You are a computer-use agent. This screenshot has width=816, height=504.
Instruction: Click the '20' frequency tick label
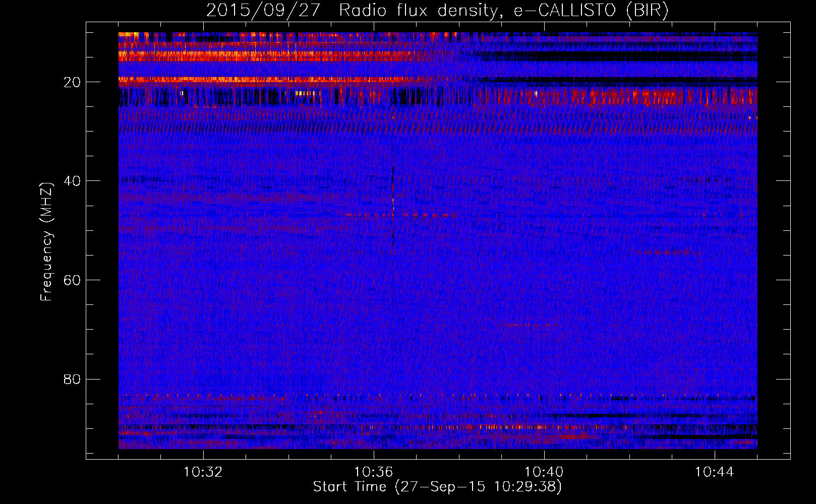pos(73,82)
